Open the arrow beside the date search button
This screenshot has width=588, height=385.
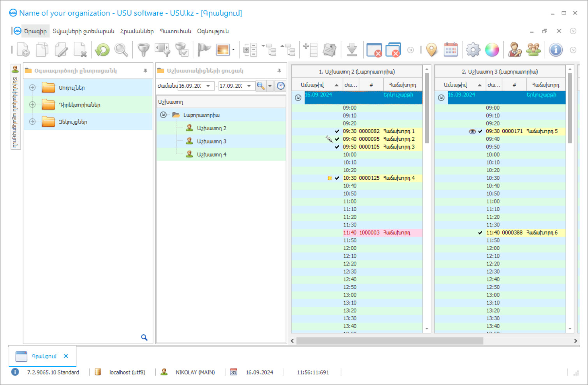pos(270,86)
